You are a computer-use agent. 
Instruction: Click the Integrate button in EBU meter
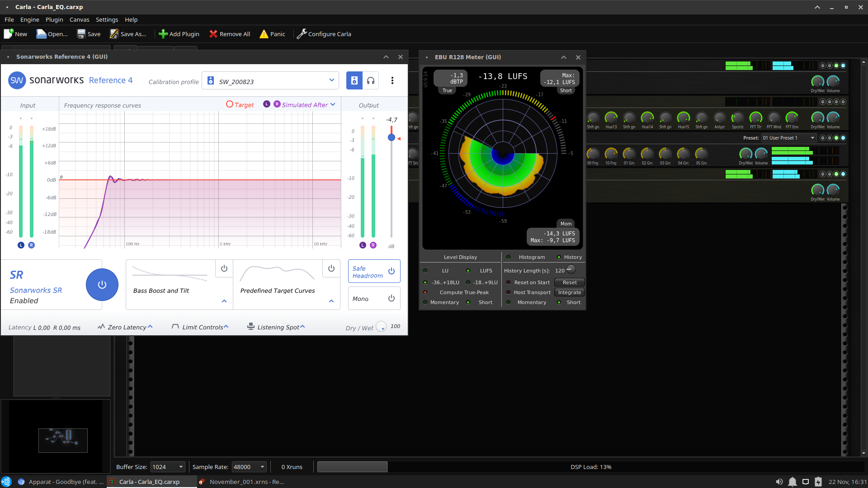point(570,292)
